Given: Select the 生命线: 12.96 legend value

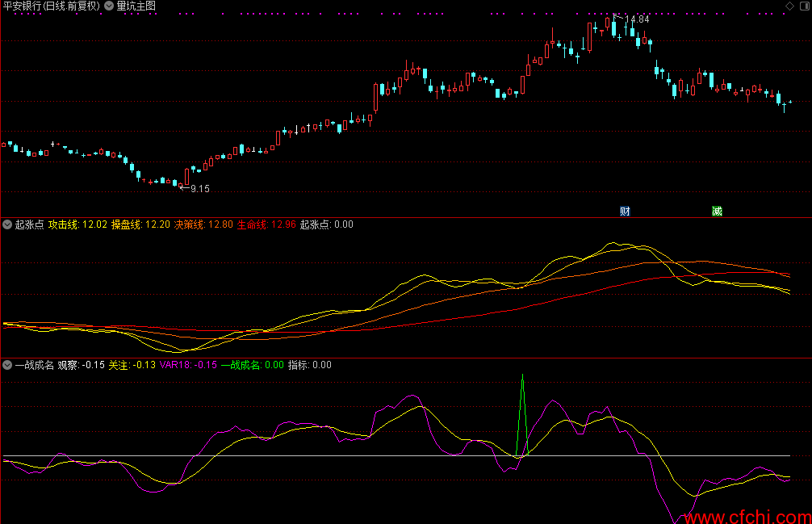Looking at the screenshot, I should [266, 224].
